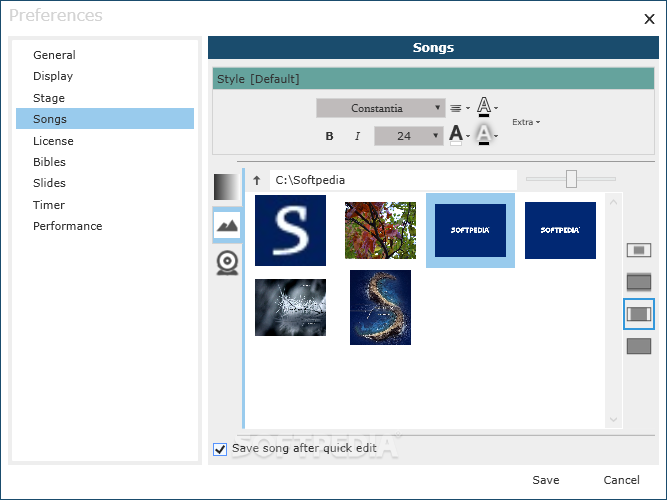This screenshot has height=500, width=667.
Task: Open the font size 24 dropdown
Action: point(408,136)
